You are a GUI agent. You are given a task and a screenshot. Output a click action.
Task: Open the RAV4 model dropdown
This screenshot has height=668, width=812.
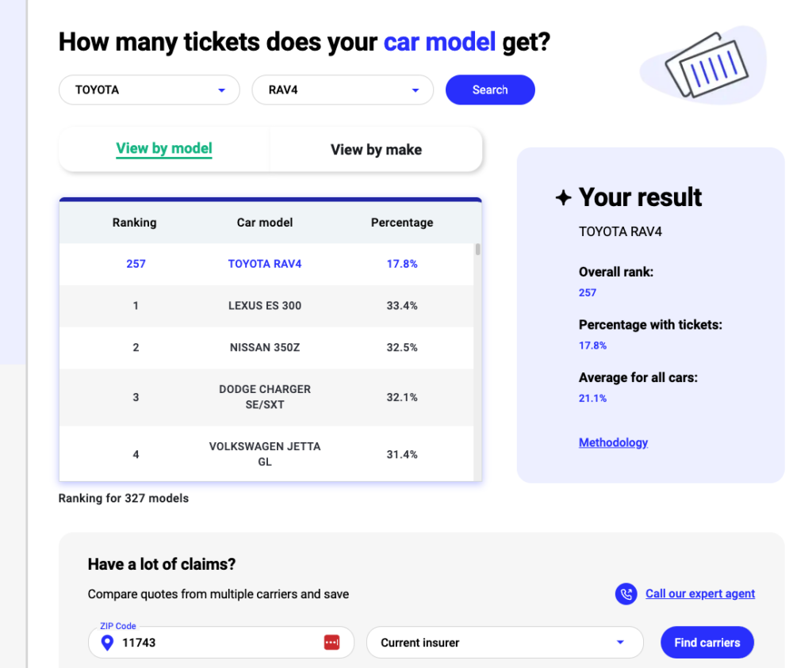(343, 90)
